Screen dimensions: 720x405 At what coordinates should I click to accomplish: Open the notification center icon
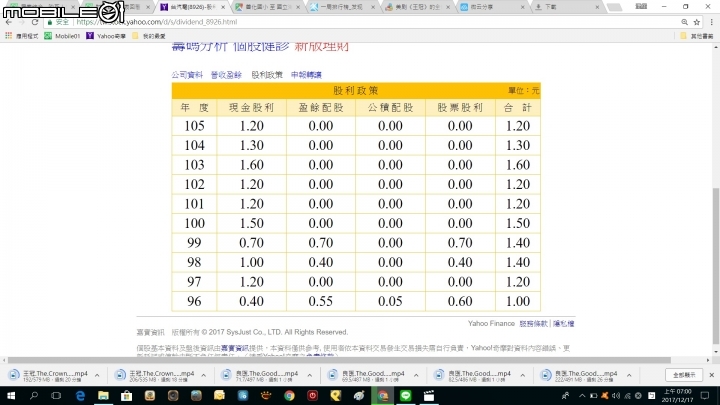(x=705, y=396)
